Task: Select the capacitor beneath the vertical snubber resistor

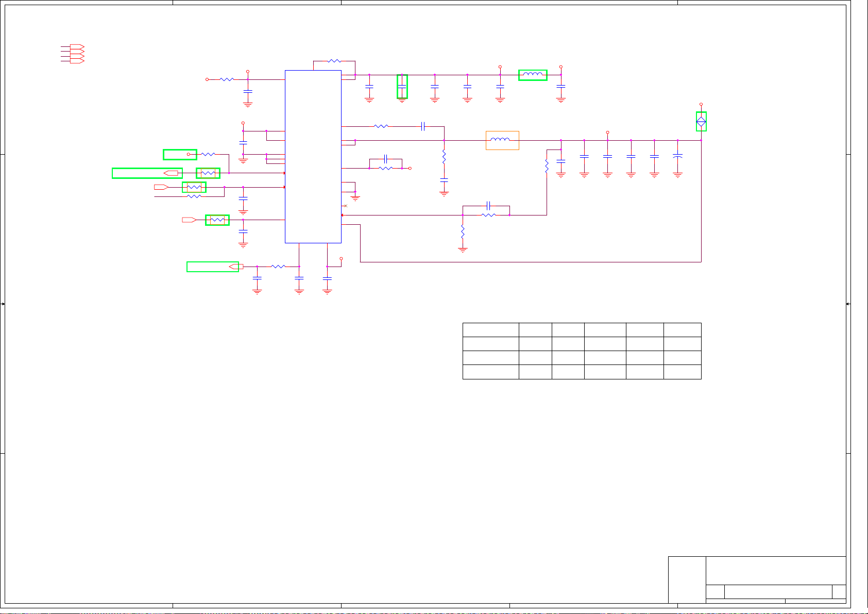Action: [x=444, y=180]
